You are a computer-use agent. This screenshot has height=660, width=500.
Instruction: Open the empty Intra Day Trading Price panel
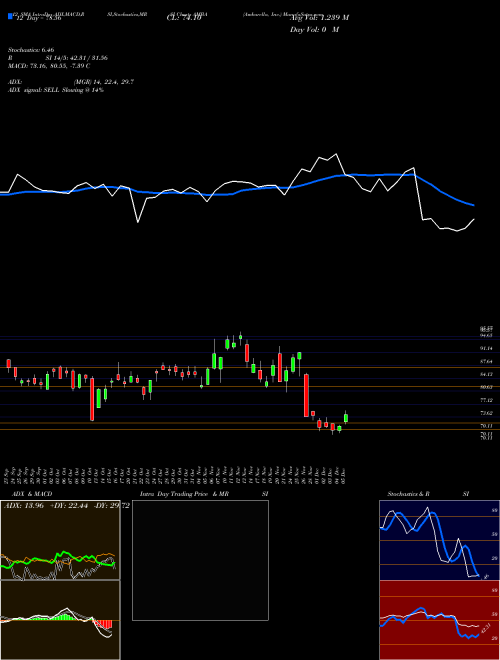pos(200,560)
